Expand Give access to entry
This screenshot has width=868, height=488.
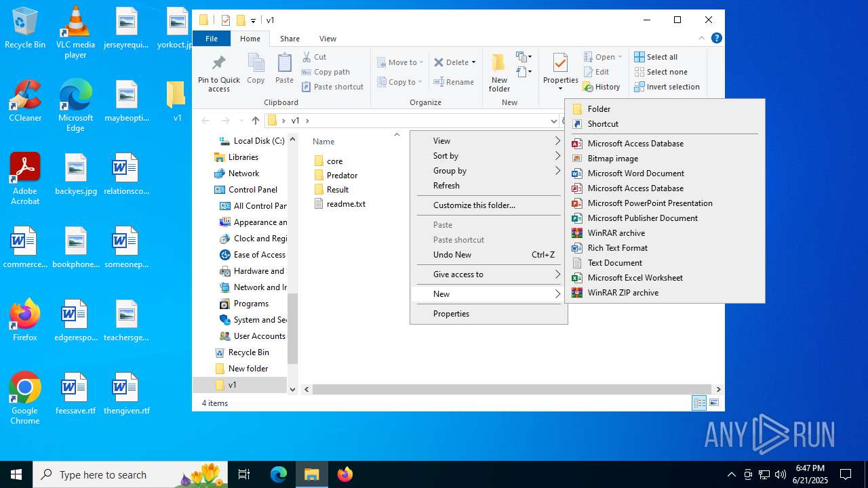tap(488, 274)
